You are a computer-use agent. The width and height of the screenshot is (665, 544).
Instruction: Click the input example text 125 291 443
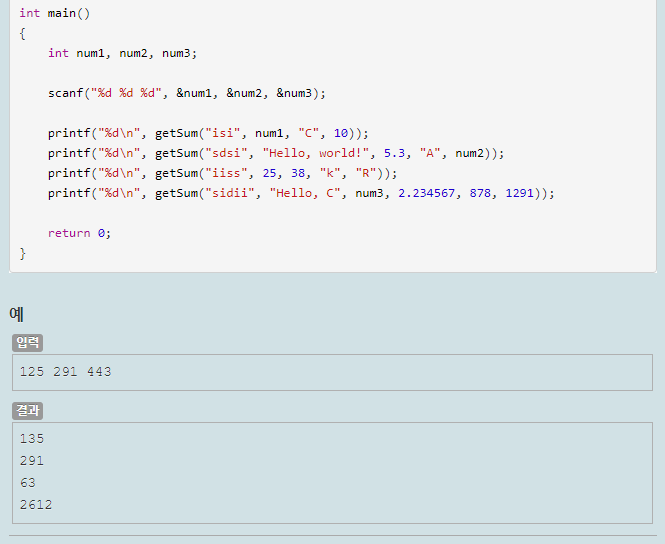click(65, 372)
